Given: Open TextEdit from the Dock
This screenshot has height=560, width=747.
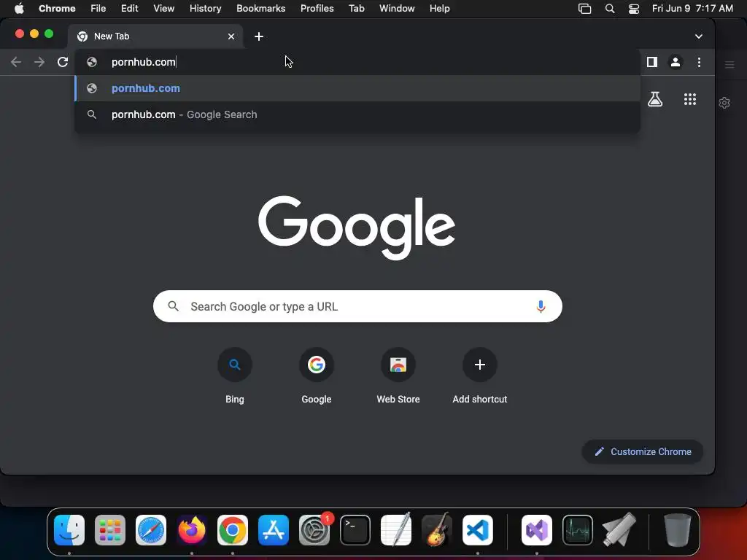Looking at the screenshot, I should click(x=396, y=530).
